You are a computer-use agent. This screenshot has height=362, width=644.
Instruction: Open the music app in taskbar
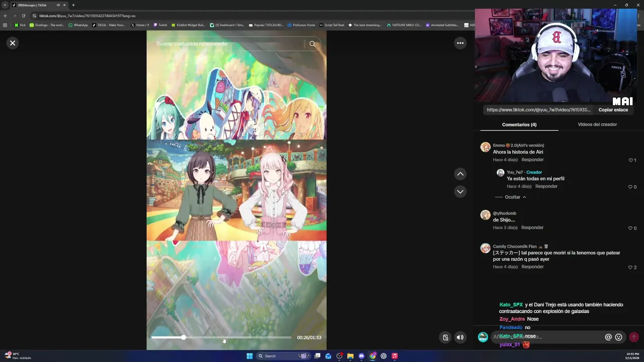(x=394, y=356)
